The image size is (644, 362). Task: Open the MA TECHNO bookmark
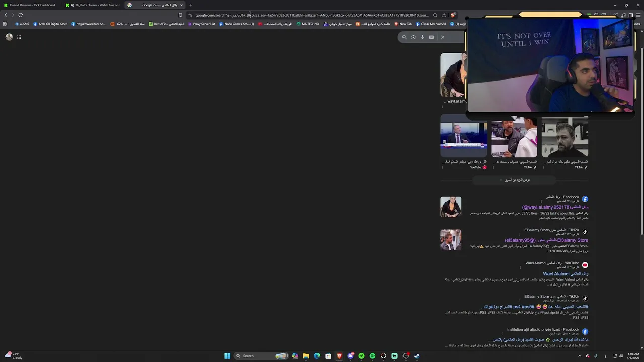point(308,24)
